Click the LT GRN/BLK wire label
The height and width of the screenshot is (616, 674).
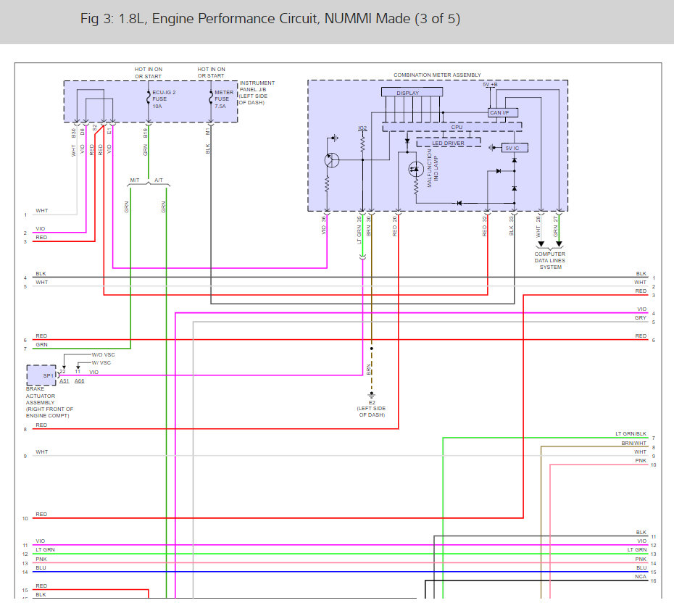pyautogui.click(x=631, y=433)
